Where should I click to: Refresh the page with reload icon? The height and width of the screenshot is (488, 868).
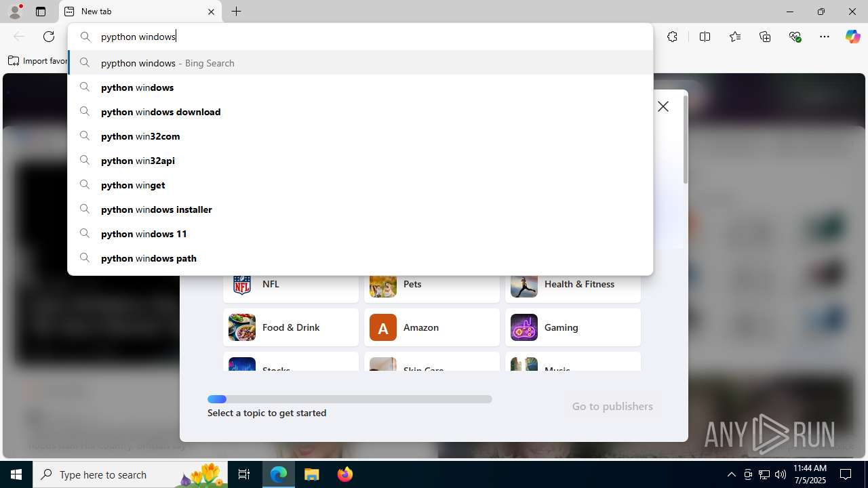pyautogui.click(x=49, y=37)
